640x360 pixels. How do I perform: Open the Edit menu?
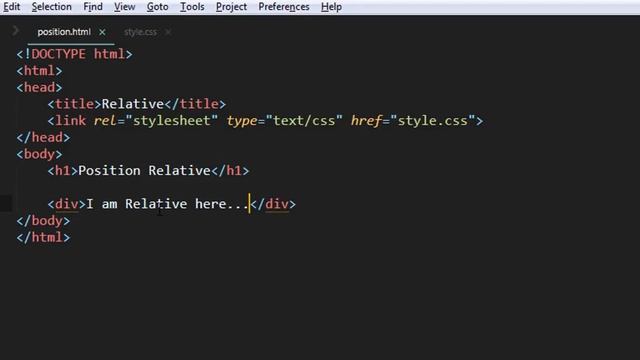click(11, 7)
